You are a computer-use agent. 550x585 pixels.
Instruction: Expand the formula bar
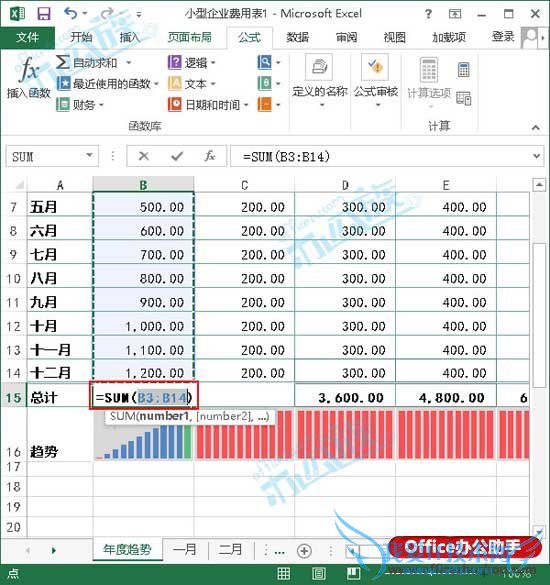(536, 156)
